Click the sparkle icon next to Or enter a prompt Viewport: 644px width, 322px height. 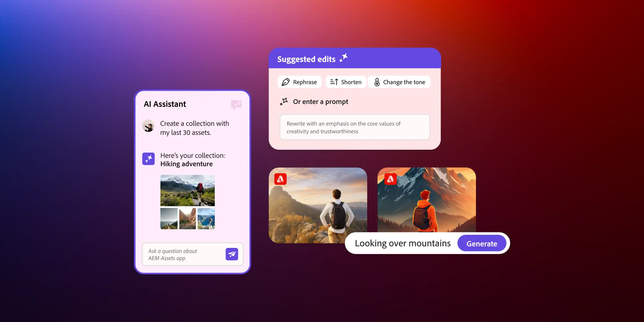click(x=284, y=102)
